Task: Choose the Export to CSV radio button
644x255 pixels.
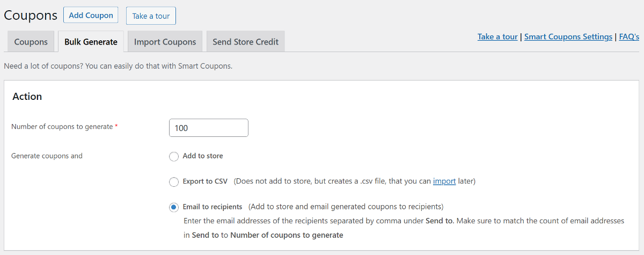Action: 174,182
